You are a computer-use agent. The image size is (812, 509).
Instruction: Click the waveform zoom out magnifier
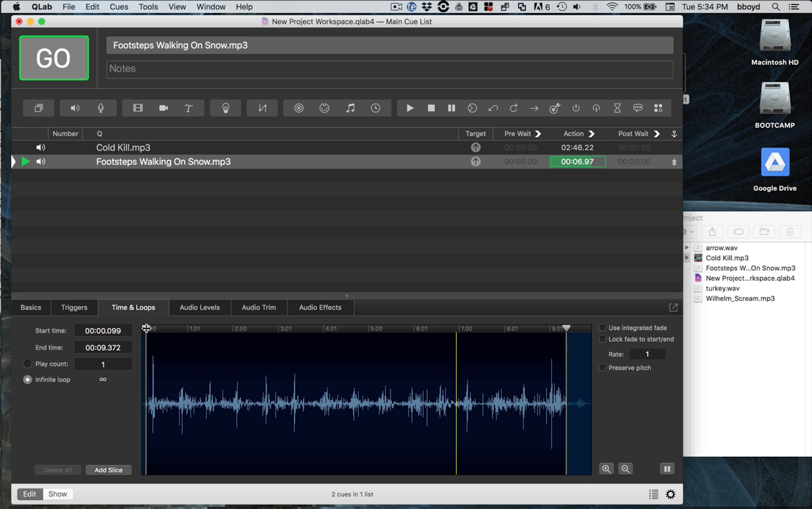click(x=625, y=469)
